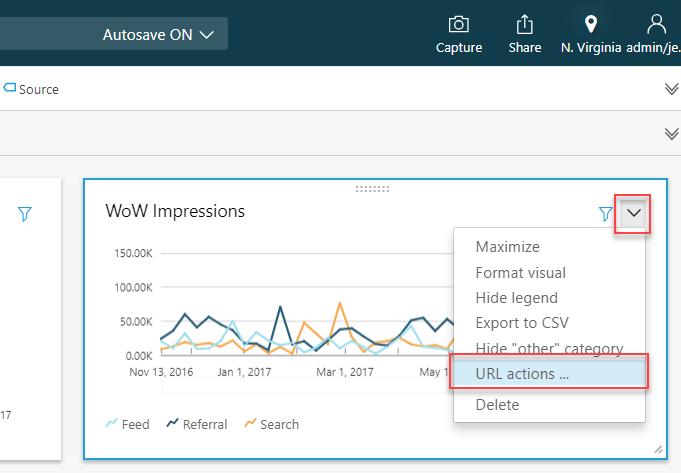Image resolution: width=681 pixels, height=473 pixels.
Task: Collapse the visual menu chevron button
Action: coord(634,213)
